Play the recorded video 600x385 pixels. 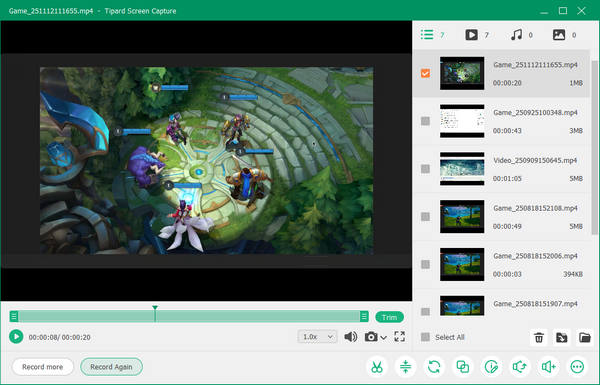click(16, 337)
